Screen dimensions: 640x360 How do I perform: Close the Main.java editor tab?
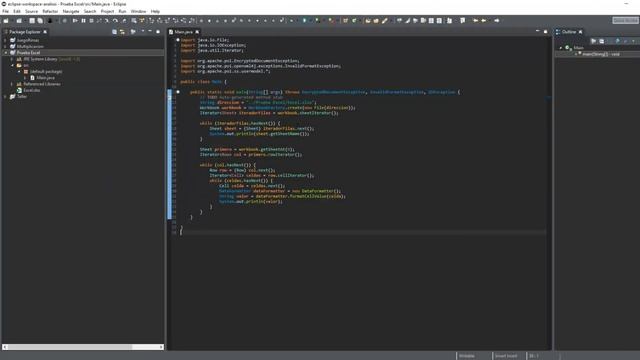click(x=197, y=32)
